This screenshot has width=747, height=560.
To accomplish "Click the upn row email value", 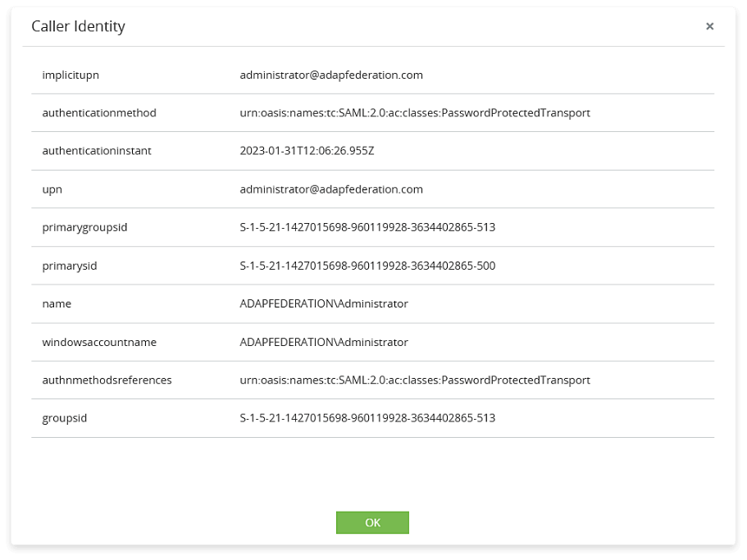I will pyautogui.click(x=331, y=189).
